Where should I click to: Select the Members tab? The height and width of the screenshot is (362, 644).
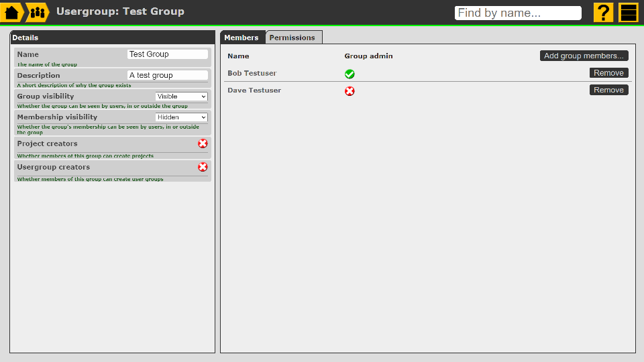[x=241, y=38]
